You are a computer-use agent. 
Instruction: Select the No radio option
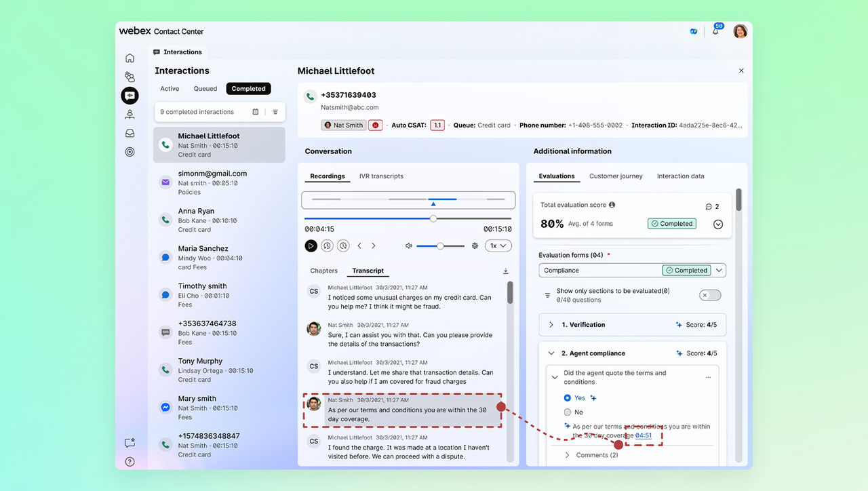click(x=568, y=412)
